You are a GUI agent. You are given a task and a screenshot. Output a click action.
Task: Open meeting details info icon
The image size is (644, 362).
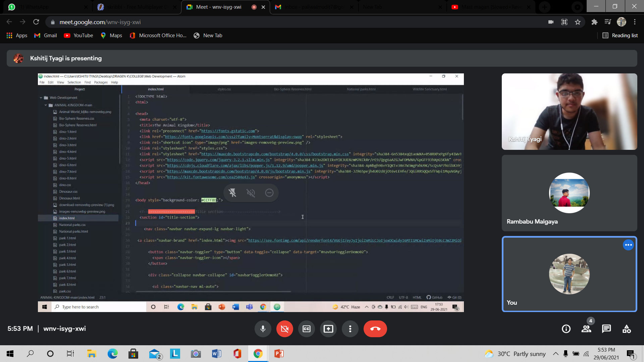coord(566,329)
